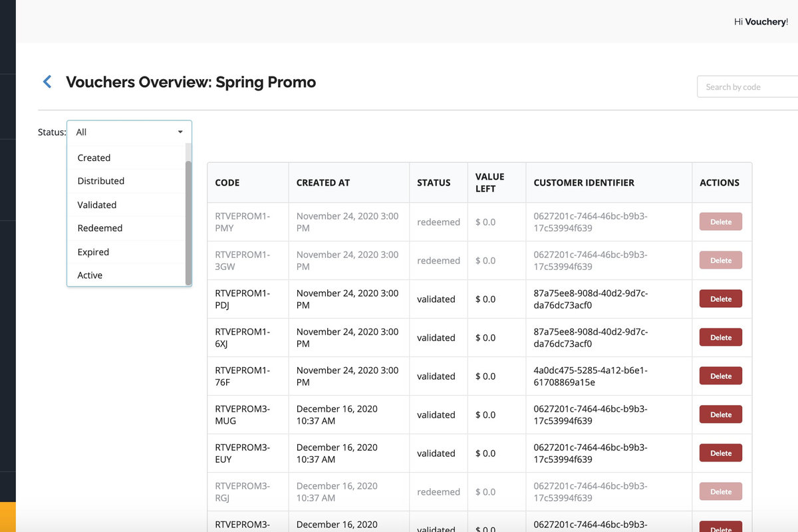The image size is (798, 532).
Task: Select Expired status filter option
Action: 126,252
